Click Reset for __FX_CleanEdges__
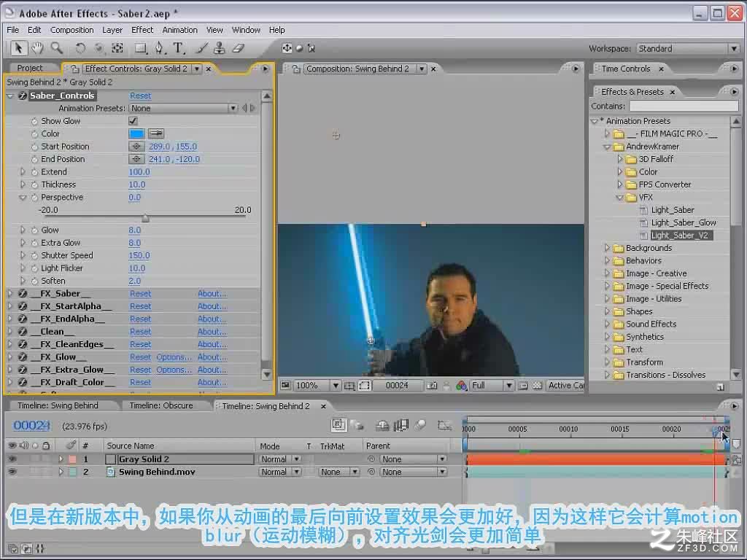Image resolution: width=747 pixels, height=560 pixels. (x=140, y=344)
